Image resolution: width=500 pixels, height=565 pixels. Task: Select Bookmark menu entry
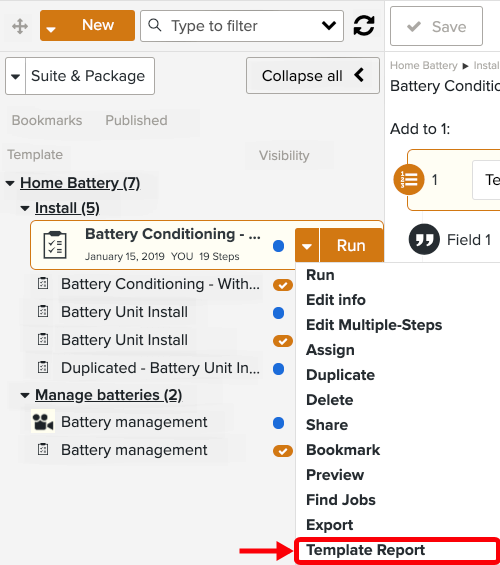(x=343, y=450)
